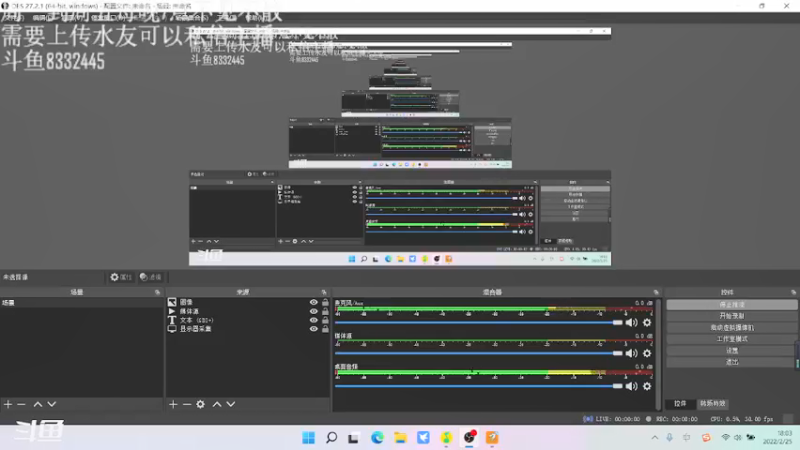Click 停止推流 to stop streaming

click(x=732, y=305)
